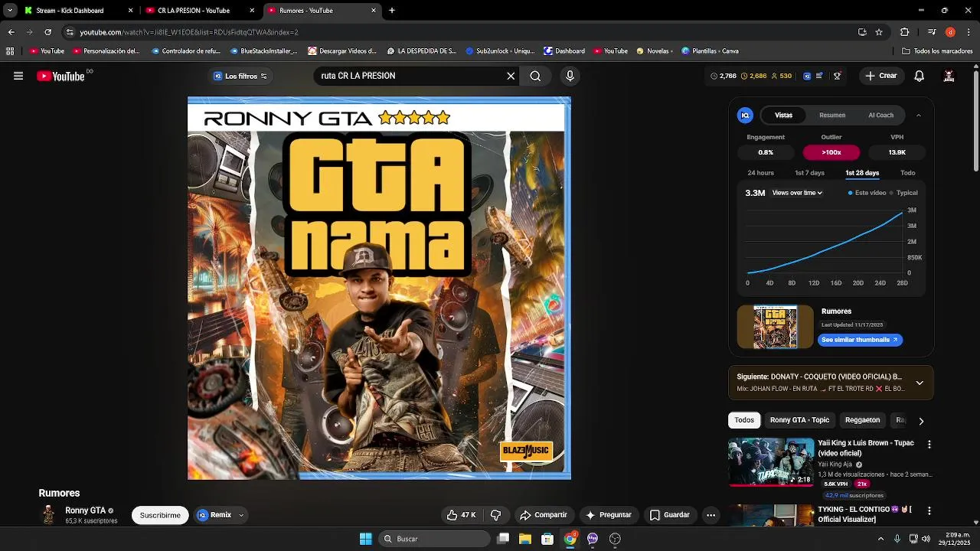Click the Preguntar button
The width and height of the screenshot is (980, 551).
coord(609,515)
